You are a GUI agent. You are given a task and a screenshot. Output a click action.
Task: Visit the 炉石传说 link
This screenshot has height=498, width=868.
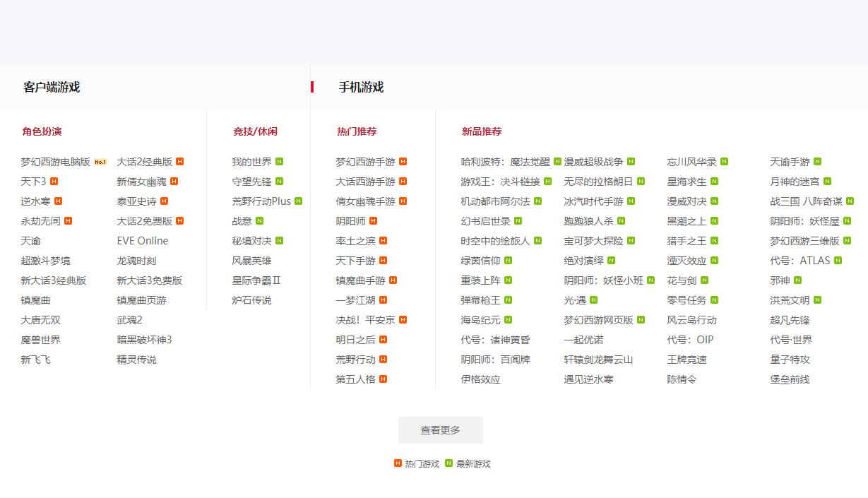tap(252, 300)
